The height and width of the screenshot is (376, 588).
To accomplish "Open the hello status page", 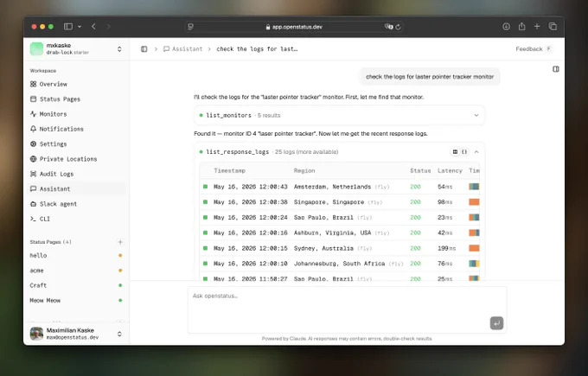I will pyautogui.click(x=76, y=256).
